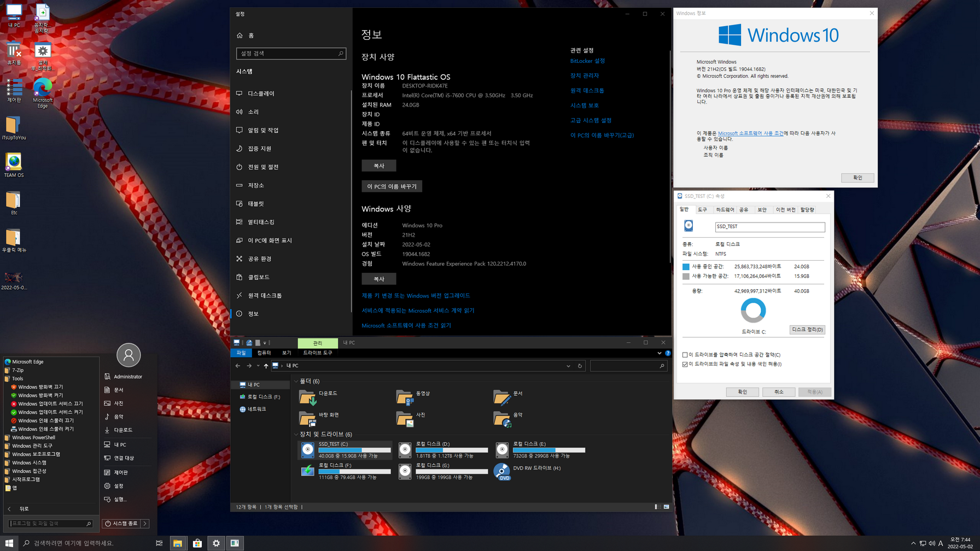Open the Microsoft Edge desktop icon

(x=43, y=93)
